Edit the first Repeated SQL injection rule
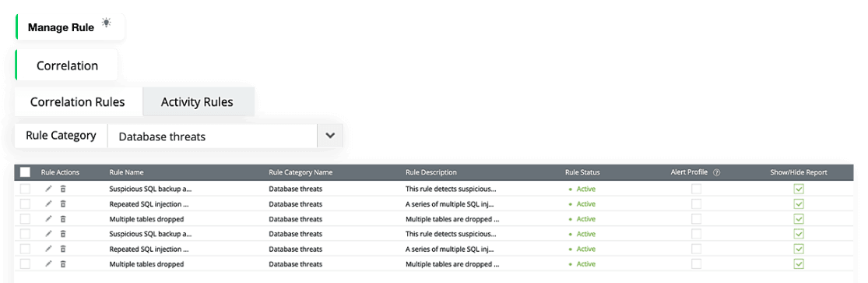Image resolution: width=868 pixels, height=283 pixels. pos(49,203)
